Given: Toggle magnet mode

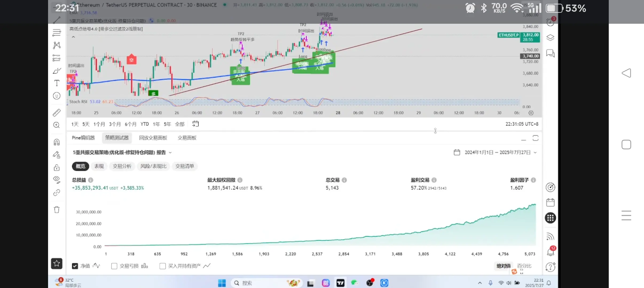Looking at the screenshot, I should 57,142.
